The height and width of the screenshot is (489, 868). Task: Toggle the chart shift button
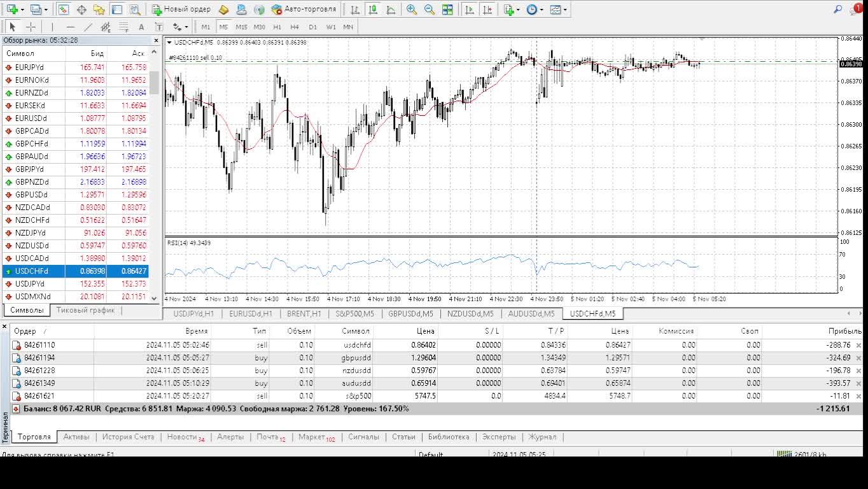click(x=487, y=10)
